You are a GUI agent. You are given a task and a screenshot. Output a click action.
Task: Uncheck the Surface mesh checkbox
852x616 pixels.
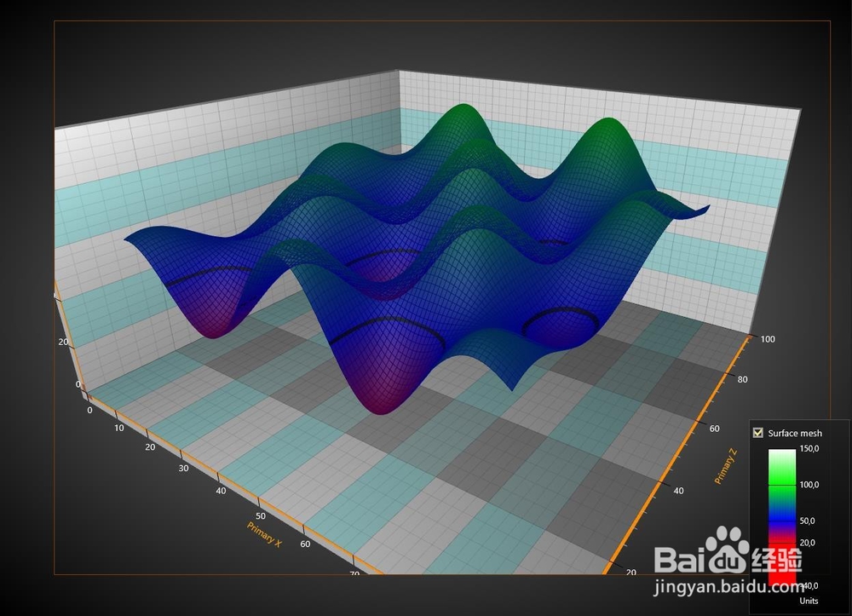point(758,433)
